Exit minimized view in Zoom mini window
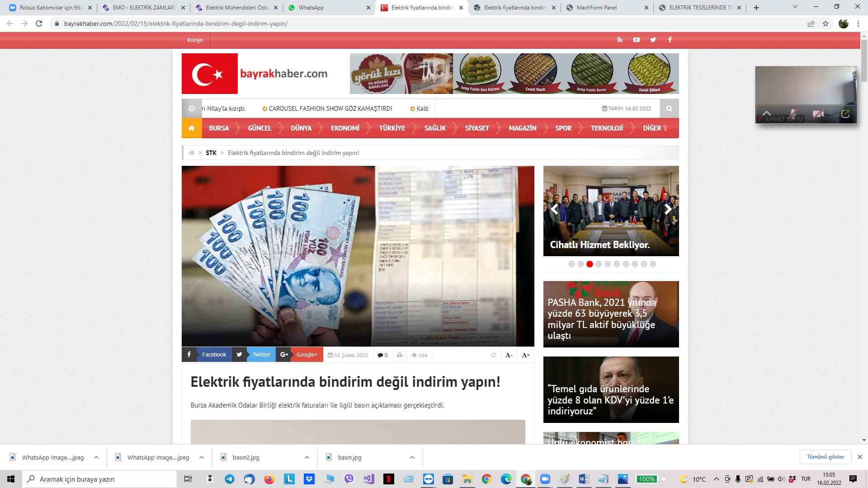868x488 pixels. click(x=845, y=113)
